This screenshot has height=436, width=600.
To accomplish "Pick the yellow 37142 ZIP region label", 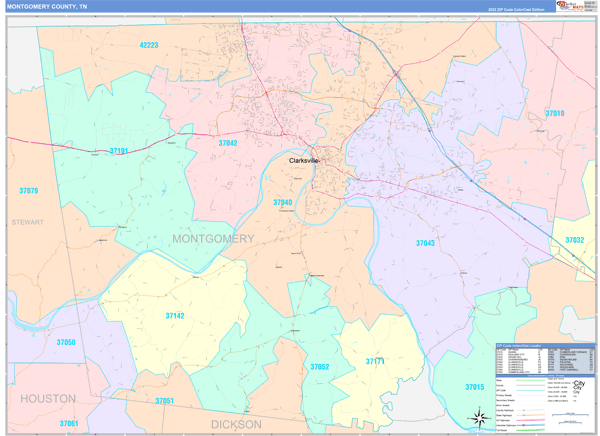I will [175, 316].
